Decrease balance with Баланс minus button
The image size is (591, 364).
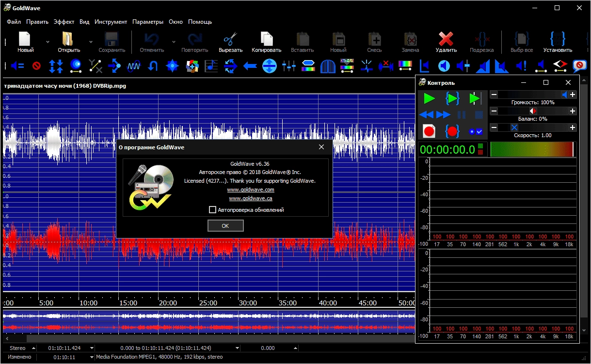pyautogui.click(x=494, y=111)
